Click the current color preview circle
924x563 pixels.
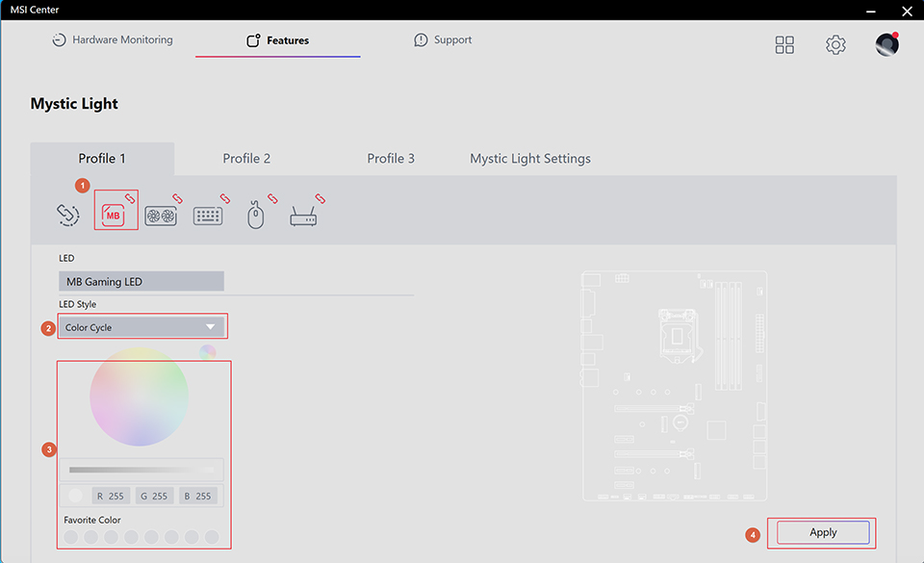point(75,496)
